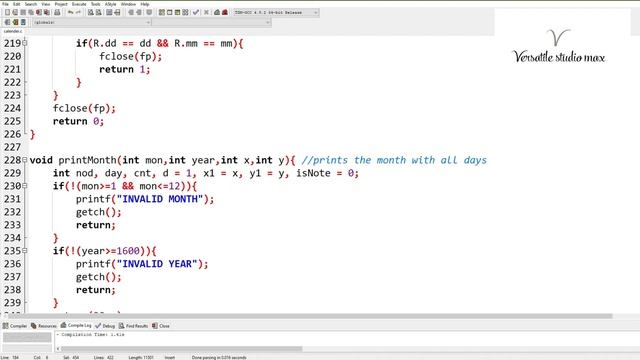Viewport: 640px width, 360px height.
Task: Click the "INVALID YEAR" string in code
Action: [157, 264]
